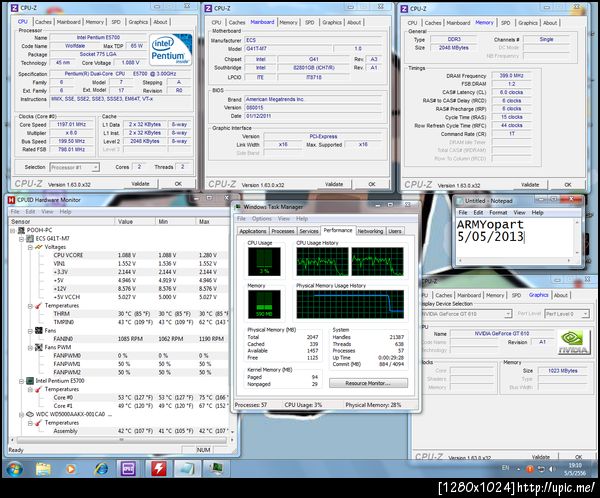Screen dimensions: 600x498
Task: Click the Voltages lightning icon in HWMonitor
Action: coord(39,247)
